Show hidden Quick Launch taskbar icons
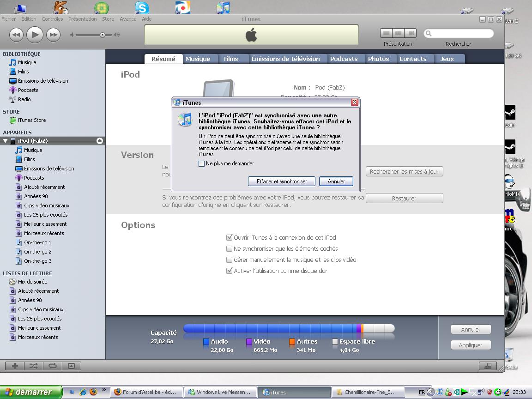The image size is (532, 399). coord(104,390)
